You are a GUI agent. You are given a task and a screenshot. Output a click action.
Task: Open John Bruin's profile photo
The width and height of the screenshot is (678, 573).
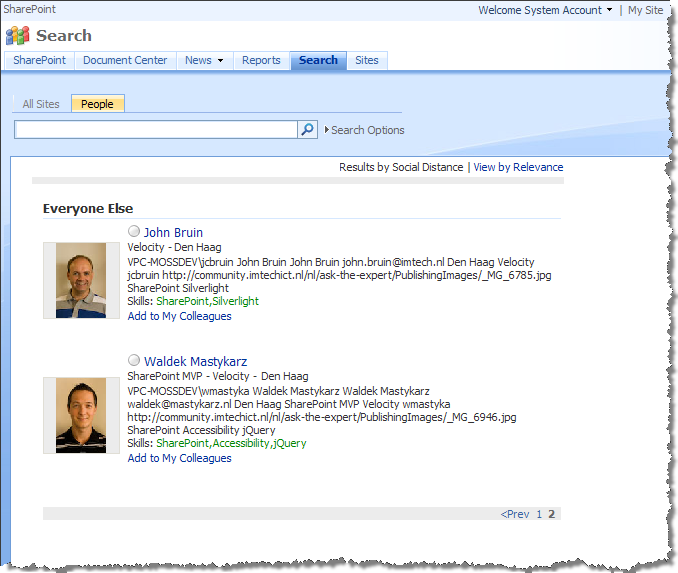coord(81,280)
